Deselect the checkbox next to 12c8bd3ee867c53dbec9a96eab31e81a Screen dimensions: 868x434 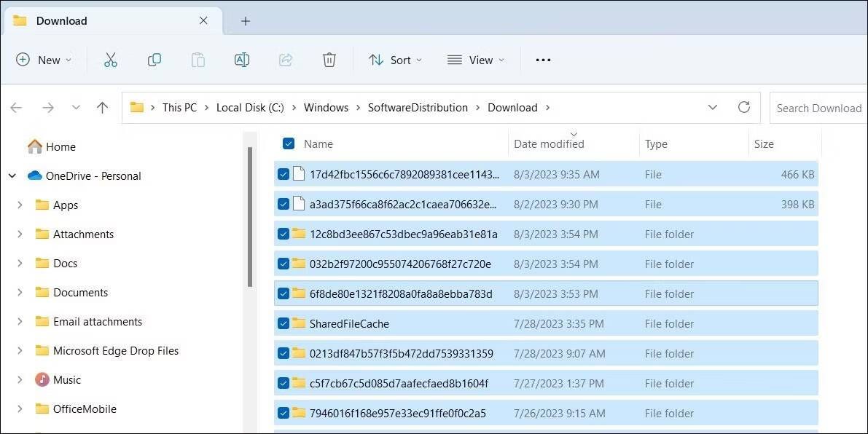(284, 234)
